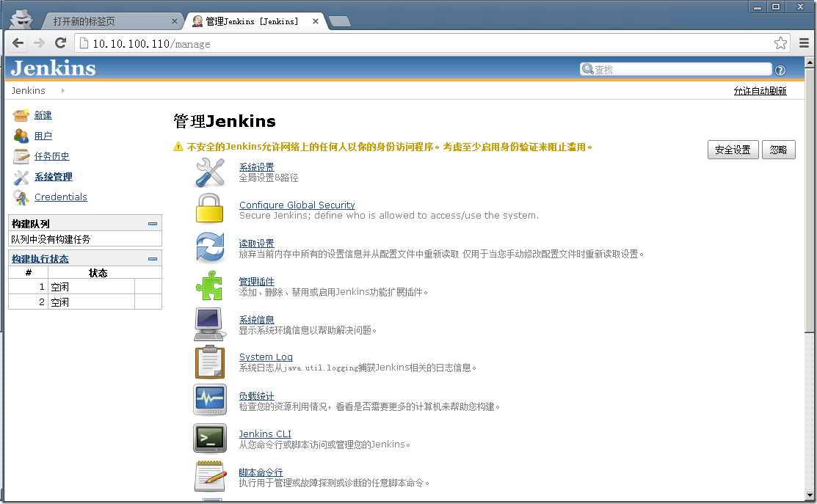Click the page vertical scrollbar thumb
The width and height of the screenshot is (817, 504).
tap(809, 200)
